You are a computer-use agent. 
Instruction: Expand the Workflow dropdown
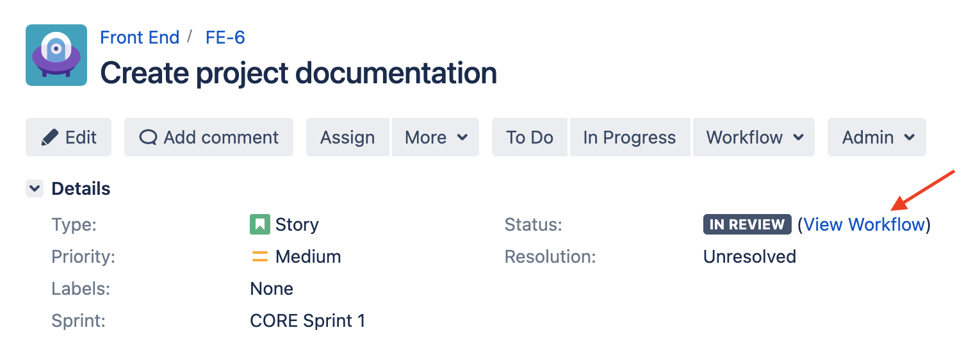754,137
